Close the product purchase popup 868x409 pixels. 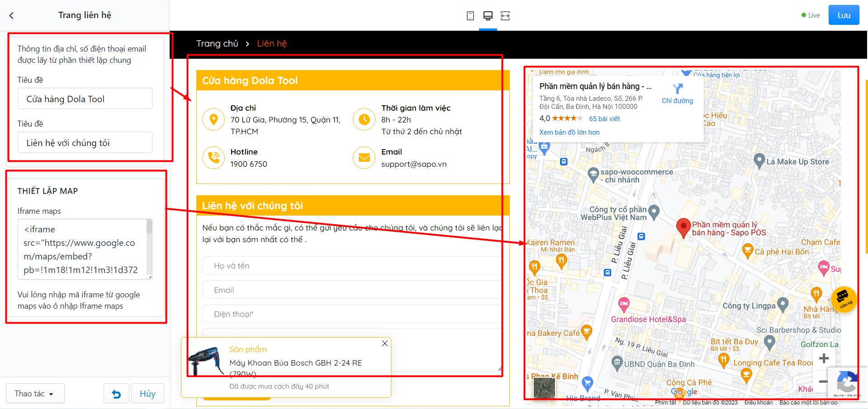[x=384, y=343]
